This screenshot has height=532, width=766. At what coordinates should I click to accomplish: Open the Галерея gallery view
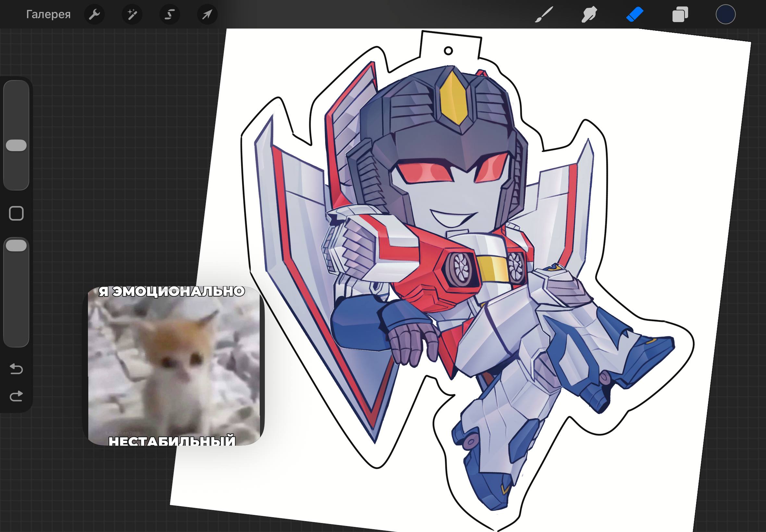coord(48,14)
